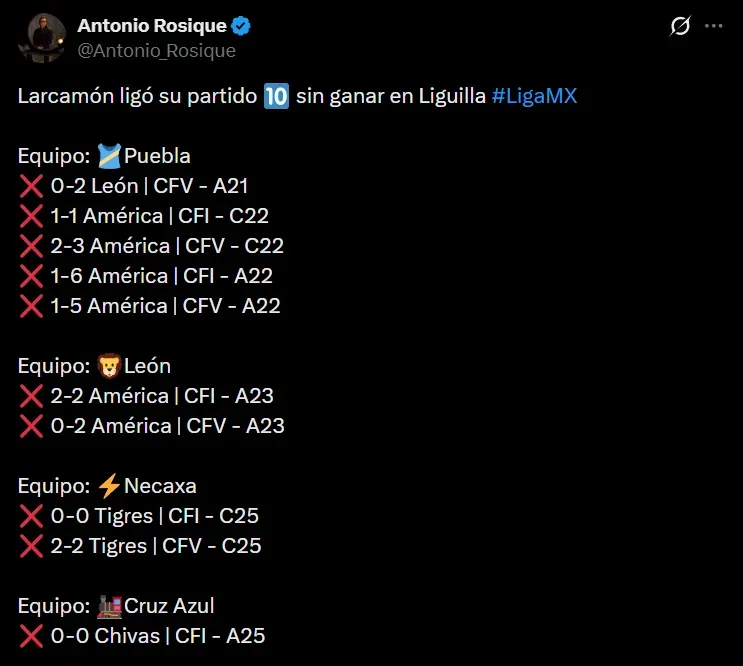Click the red X beside 2-3 América
Image resolution: width=743 pixels, height=666 pixels.
(31, 246)
